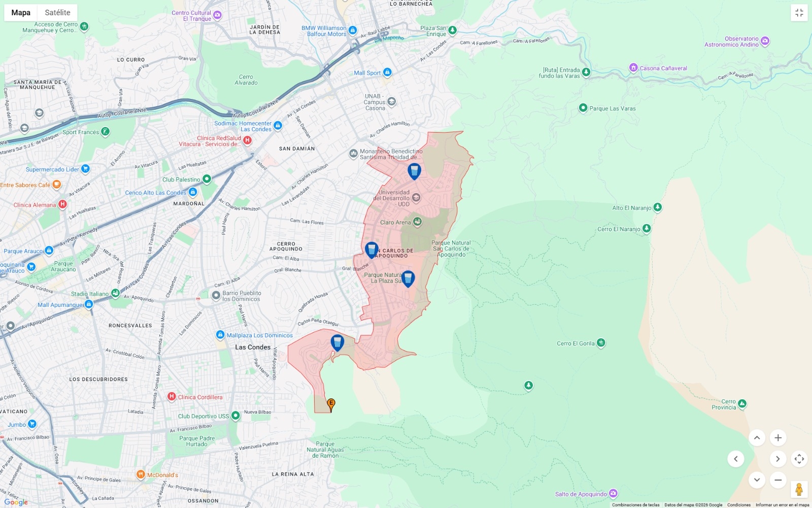812x508 pixels.
Task: Pan the map down
Action: [x=756, y=480]
